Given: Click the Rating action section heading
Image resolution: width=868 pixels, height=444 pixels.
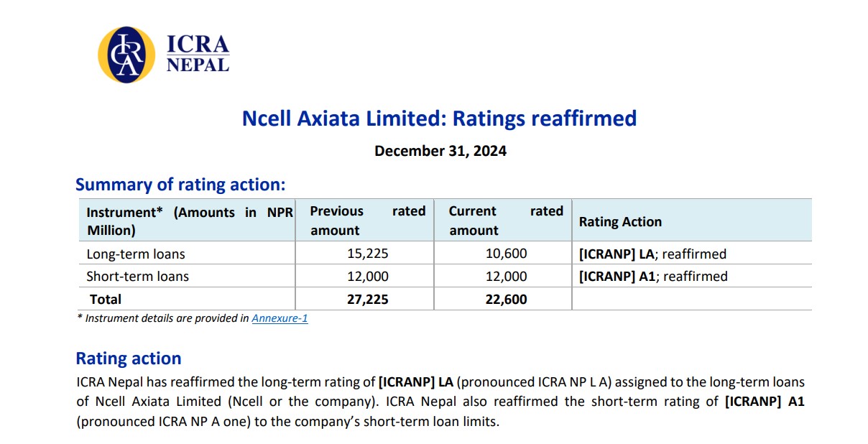Looking at the screenshot, I should pos(129,359).
